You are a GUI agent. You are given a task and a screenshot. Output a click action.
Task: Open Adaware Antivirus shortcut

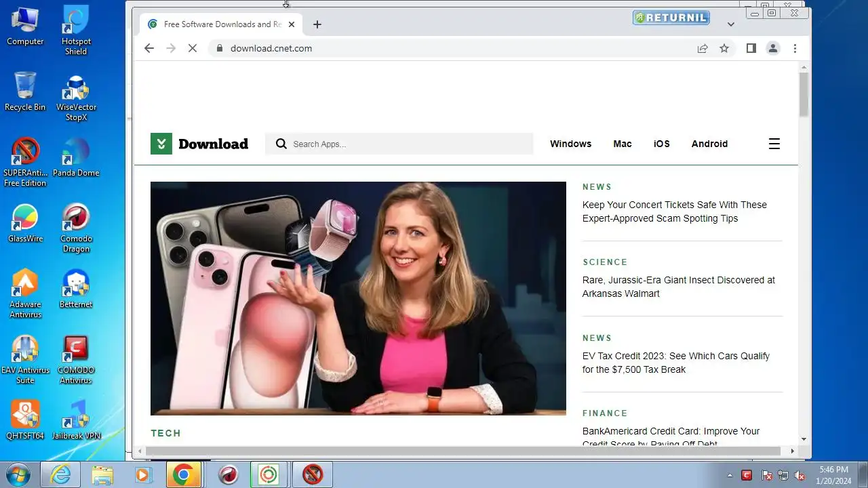(x=25, y=293)
